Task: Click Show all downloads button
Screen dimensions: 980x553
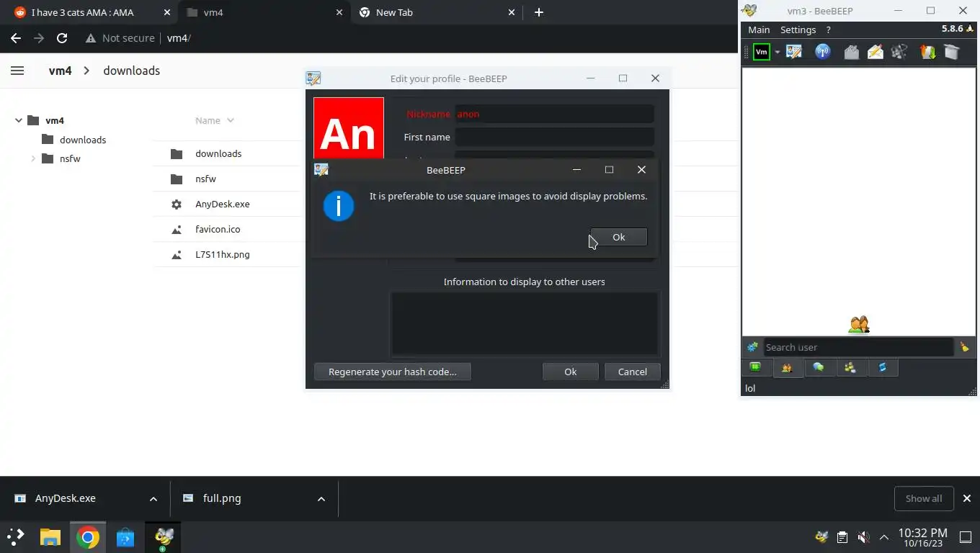Action: coord(924,498)
